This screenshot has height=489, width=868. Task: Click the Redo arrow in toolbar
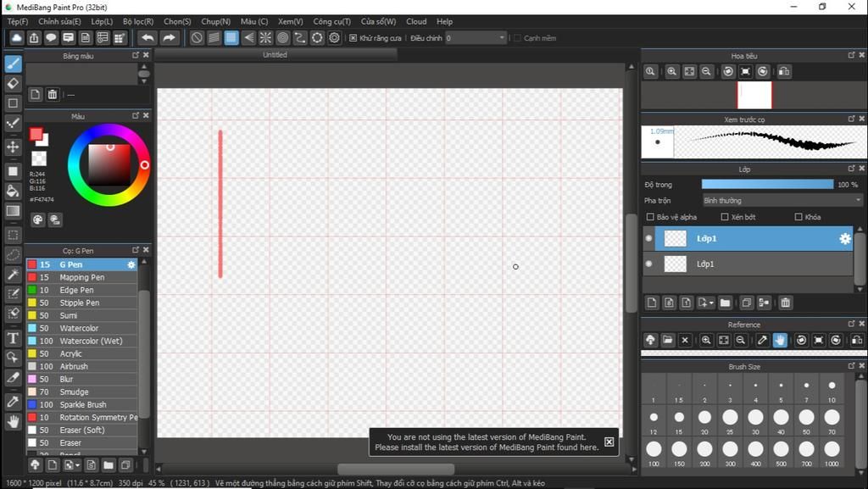point(169,37)
